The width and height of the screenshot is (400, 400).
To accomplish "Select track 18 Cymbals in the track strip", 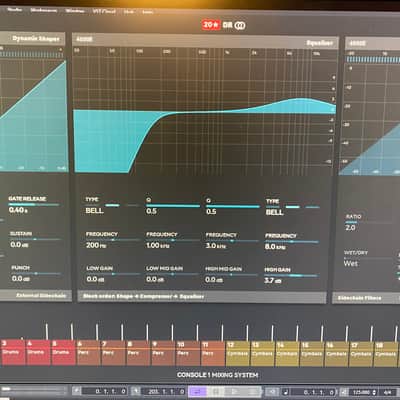I will (387, 354).
